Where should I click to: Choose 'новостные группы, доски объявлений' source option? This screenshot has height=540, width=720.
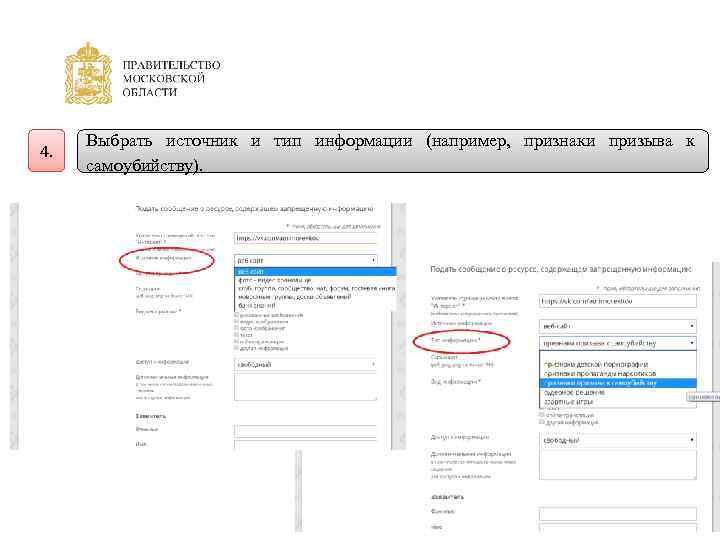315,297
